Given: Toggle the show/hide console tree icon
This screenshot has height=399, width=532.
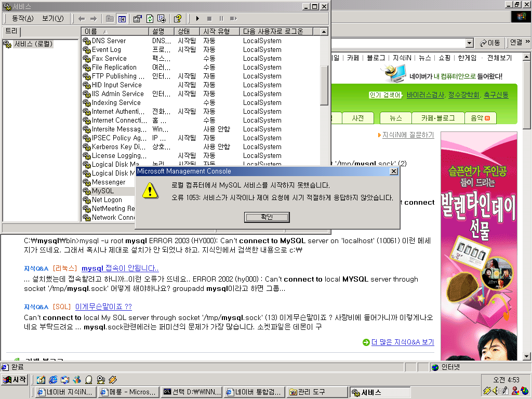Looking at the screenshot, I should [122, 19].
